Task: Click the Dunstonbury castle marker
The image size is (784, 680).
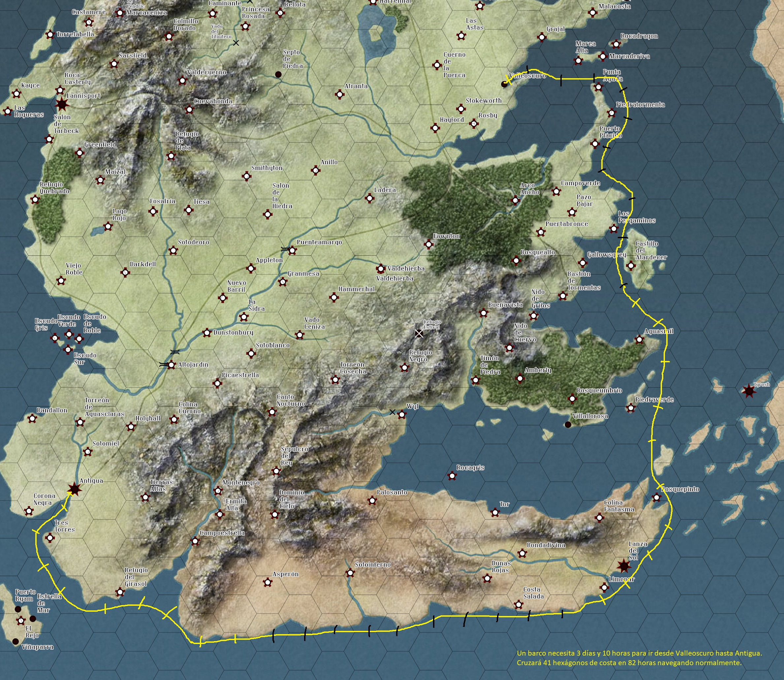Action: tap(207, 333)
